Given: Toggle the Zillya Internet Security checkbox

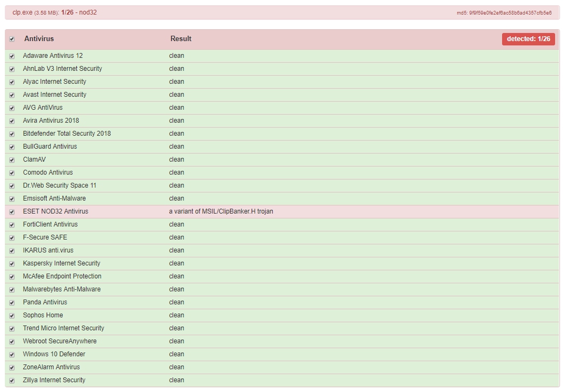Looking at the screenshot, I should coord(12,381).
